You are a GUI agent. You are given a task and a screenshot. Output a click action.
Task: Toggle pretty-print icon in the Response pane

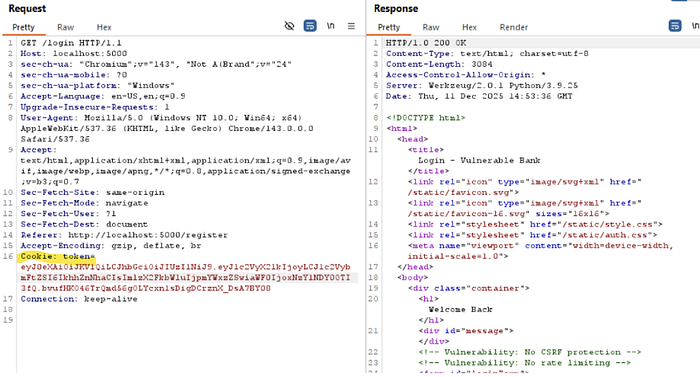pos(675,26)
